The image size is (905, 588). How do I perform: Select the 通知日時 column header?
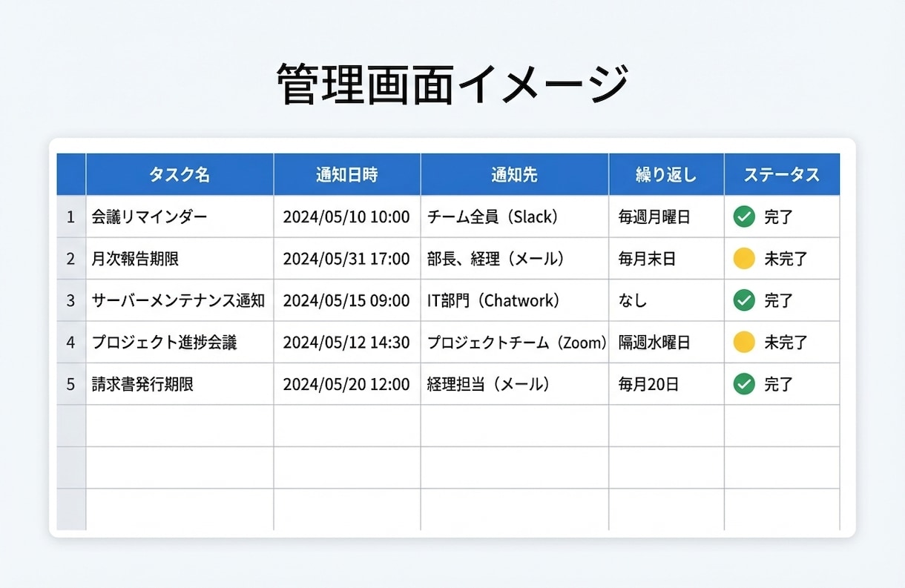tap(347, 174)
